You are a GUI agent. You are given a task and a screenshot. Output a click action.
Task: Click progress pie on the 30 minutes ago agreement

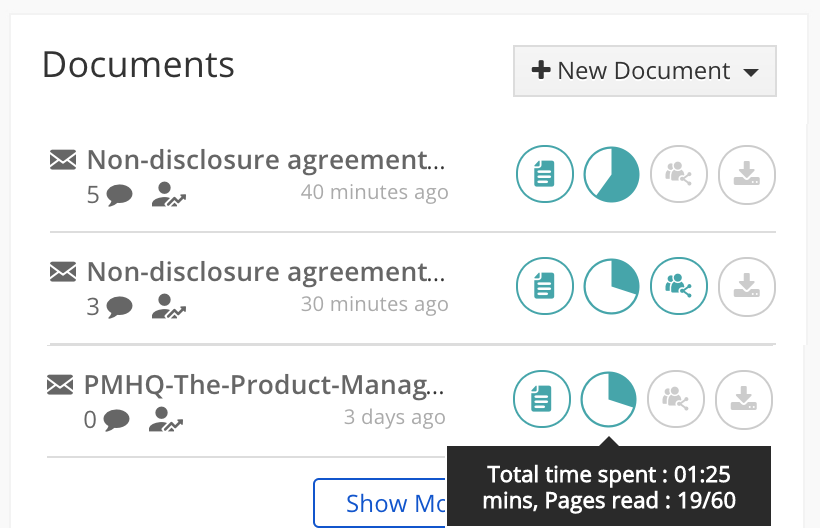pyautogui.click(x=611, y=286)
